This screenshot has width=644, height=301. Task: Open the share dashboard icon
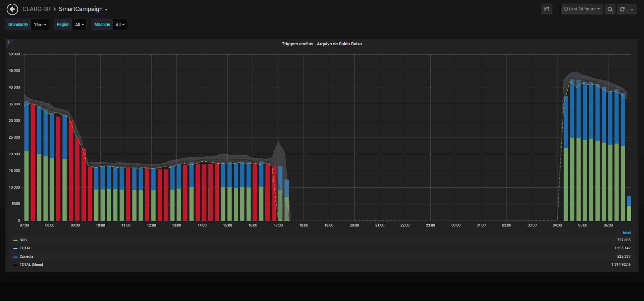(547, 9)
